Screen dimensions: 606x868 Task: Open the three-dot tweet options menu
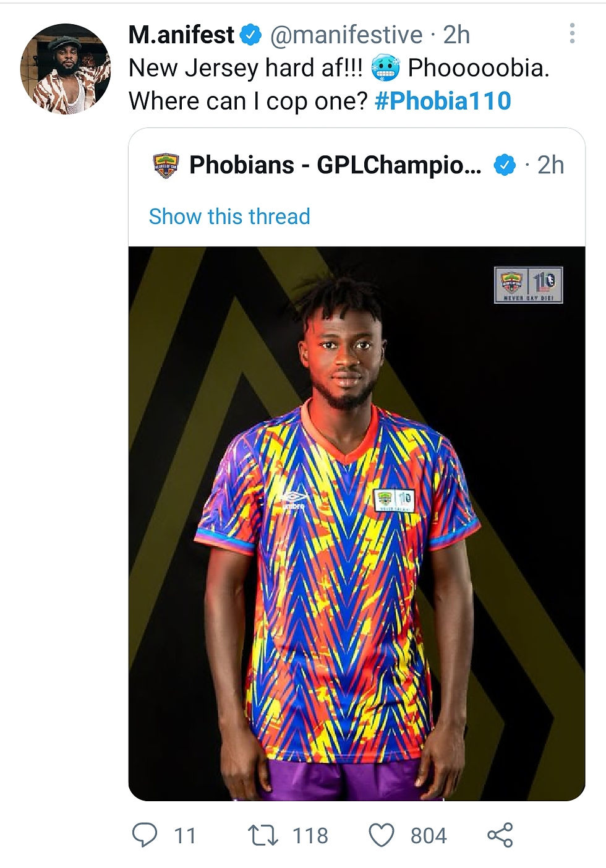(572, 33)
